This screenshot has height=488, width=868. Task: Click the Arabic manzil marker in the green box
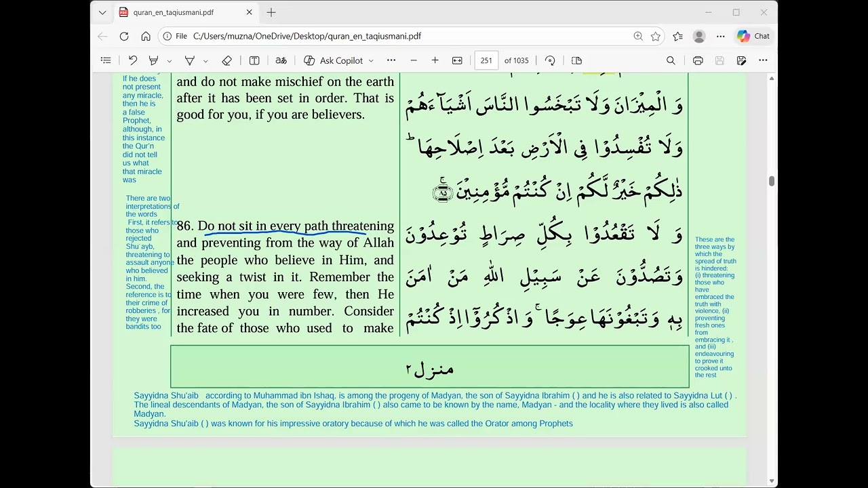[430, 369]
